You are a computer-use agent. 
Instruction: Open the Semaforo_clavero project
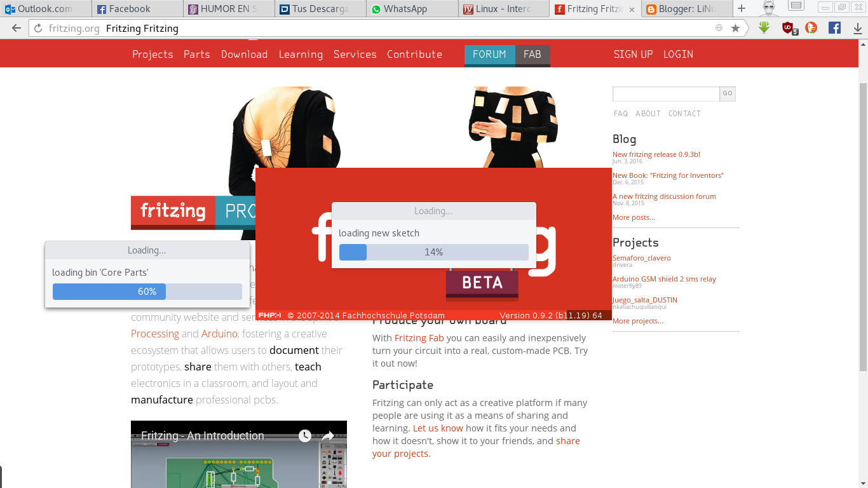click(642, 258)
